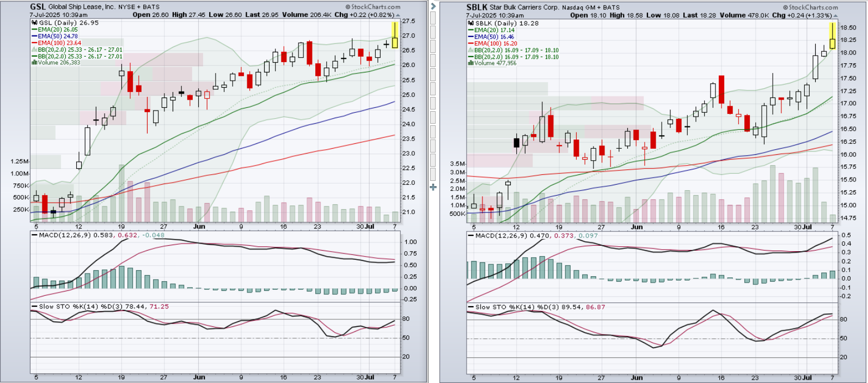The height and width of the screenshot is (383, 868).
Task: Click the plus icon between the charts
Action: tap(433, 187)
